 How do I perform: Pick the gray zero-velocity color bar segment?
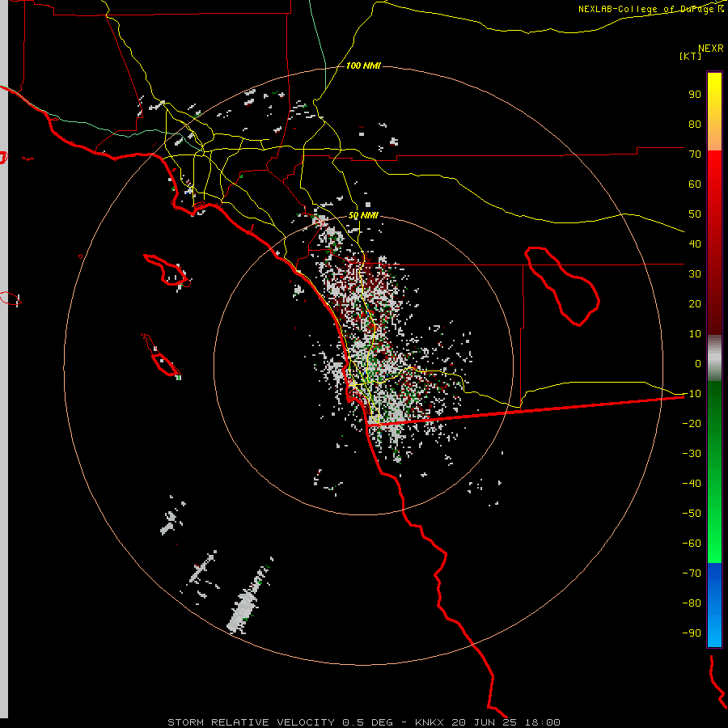pos(714,358)
